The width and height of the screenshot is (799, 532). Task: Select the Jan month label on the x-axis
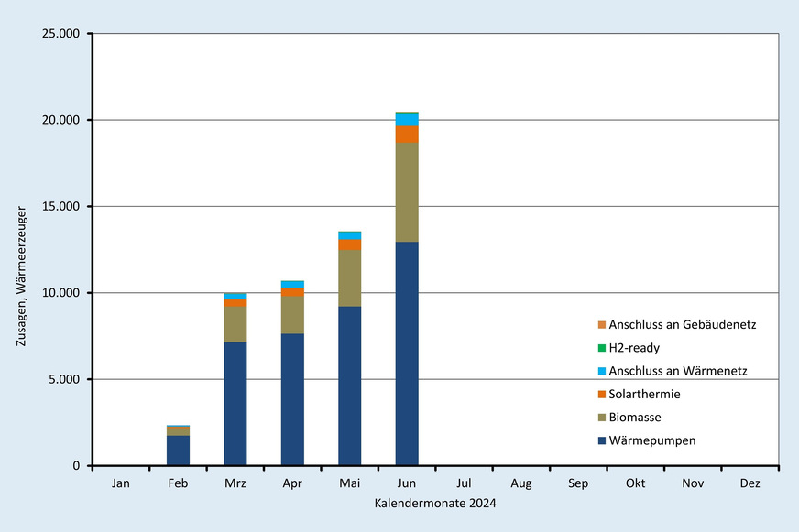pyautogui.click(x=121, y=482)
